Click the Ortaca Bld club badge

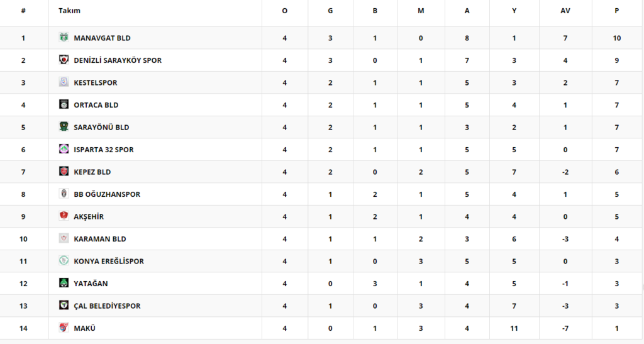(64, 104)
